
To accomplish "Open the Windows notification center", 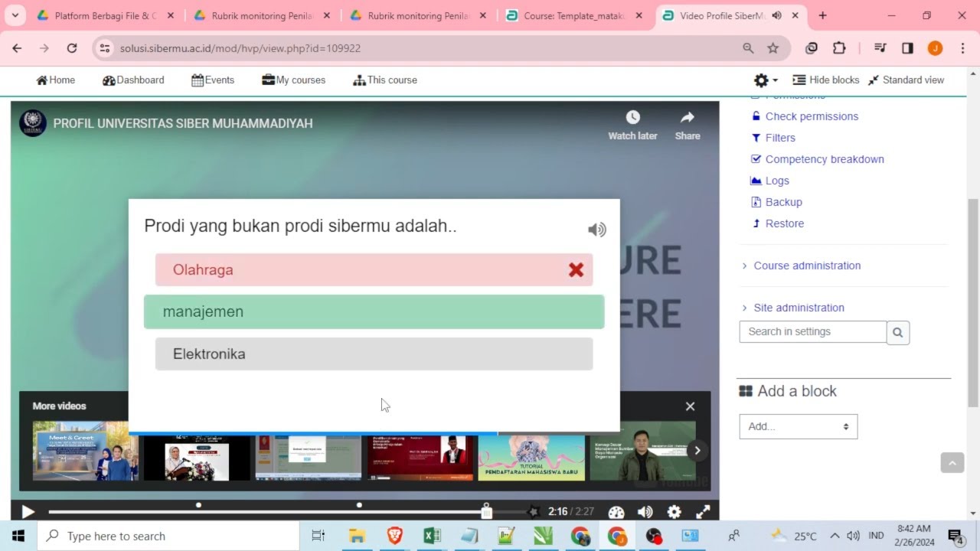I will (x=955, y=536).
